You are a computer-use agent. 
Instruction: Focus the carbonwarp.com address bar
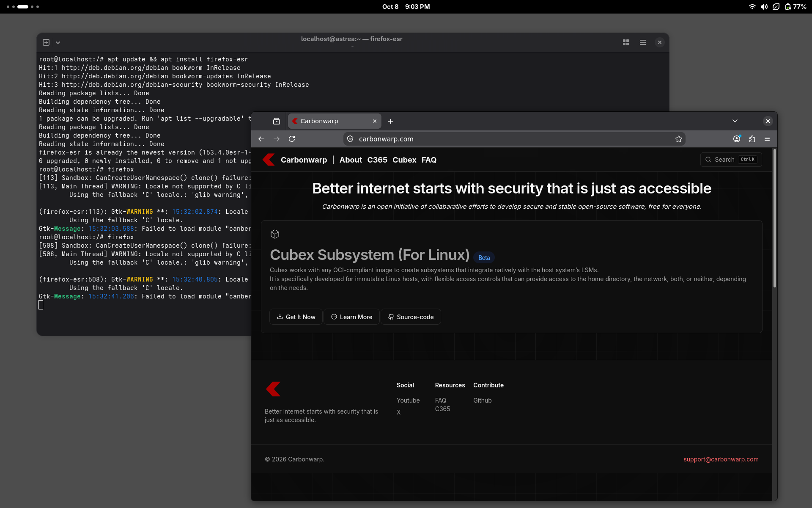click(x=514, y=139)
